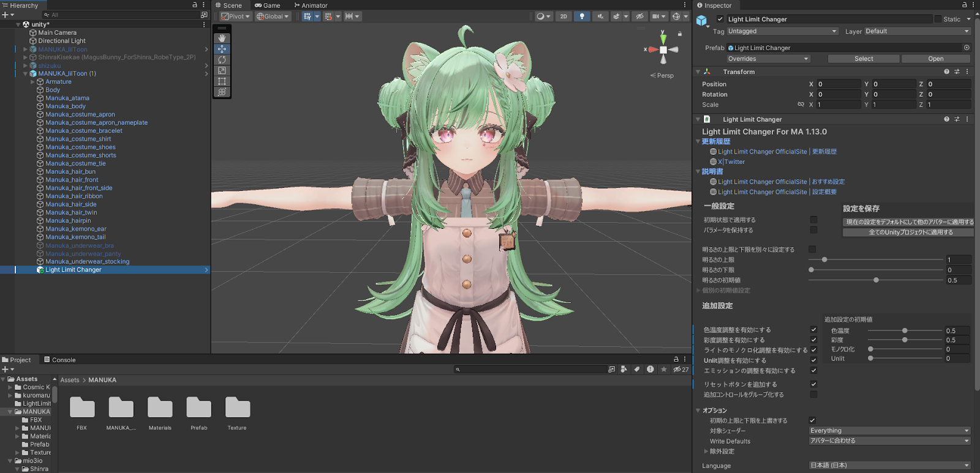980x473 pixels.
Task: Select the Move tool in Scene toolbar
Action: pyautogui.click(x=222, y=49)
